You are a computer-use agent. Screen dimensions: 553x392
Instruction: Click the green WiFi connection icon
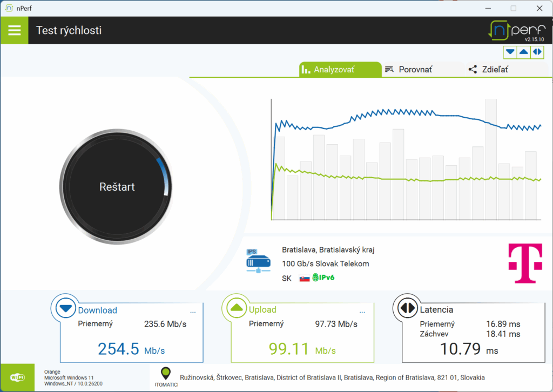click(17, 377)
